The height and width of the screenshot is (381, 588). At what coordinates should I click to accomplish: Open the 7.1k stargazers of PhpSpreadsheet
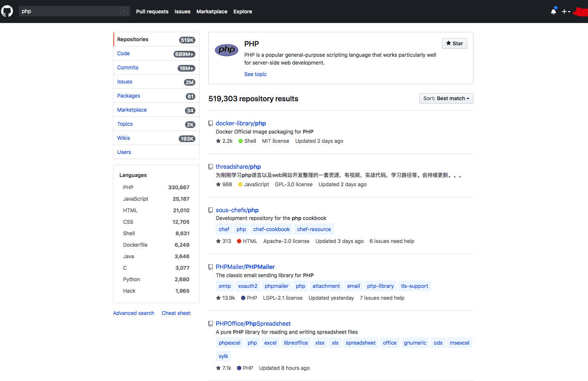pyautogui.click(x=224, y=368)
